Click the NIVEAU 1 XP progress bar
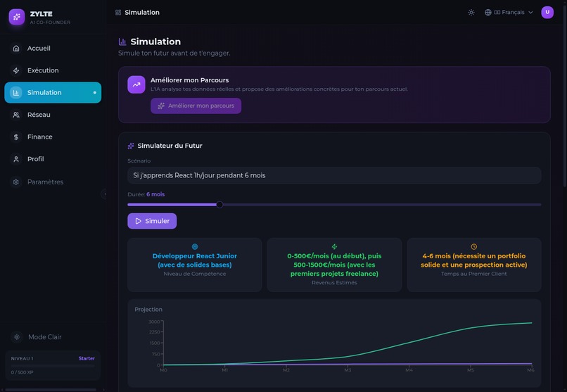This screenshot has height=392, width=567. click(53, 366)
